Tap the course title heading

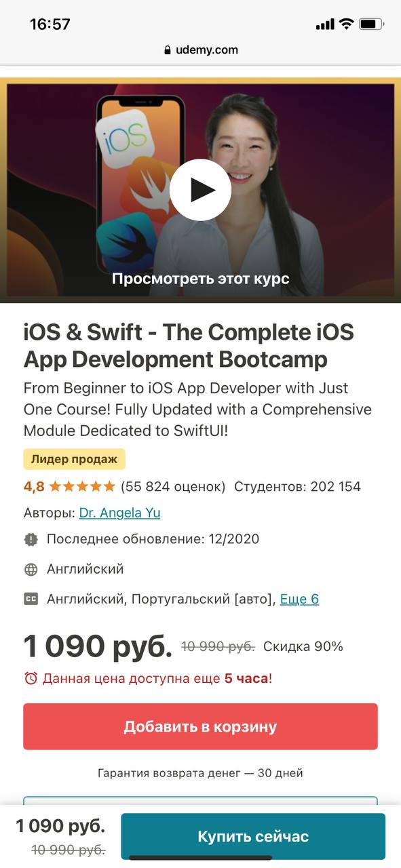click(189, 346)
